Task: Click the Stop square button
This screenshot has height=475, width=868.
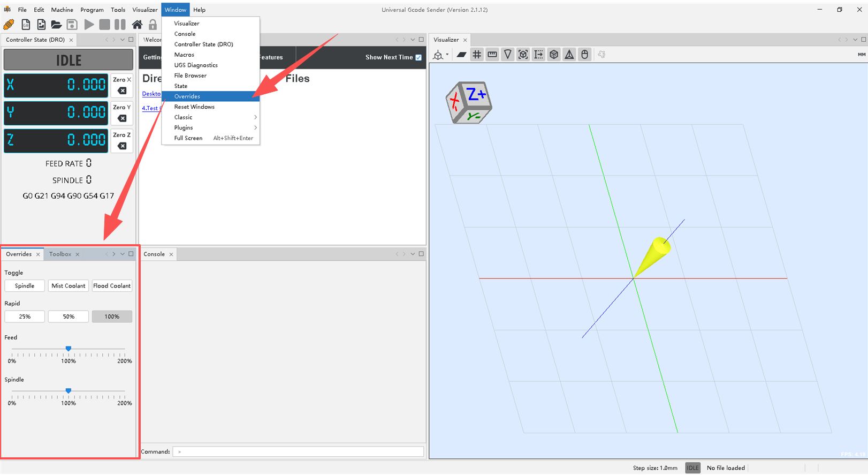Action: pyautogui.click(x=105, y=25)
